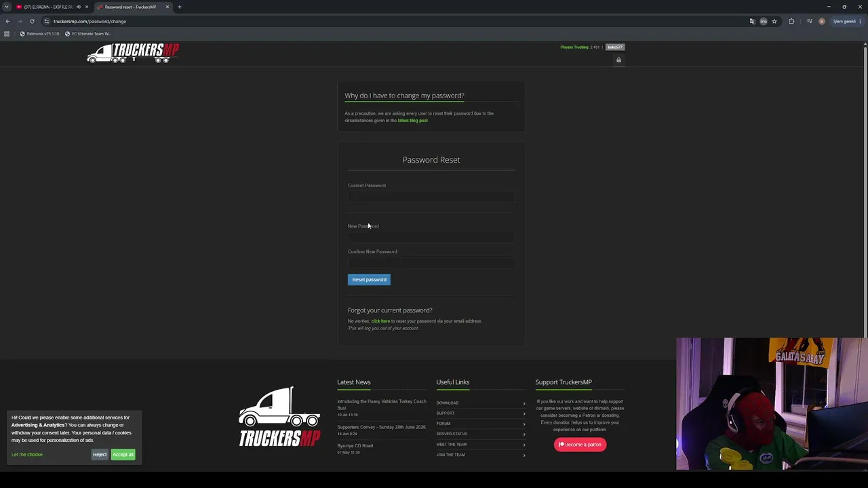Close the Password reset tab
Image resolution: width=868 pixels, height=488 pixels.
pos(167,7)
